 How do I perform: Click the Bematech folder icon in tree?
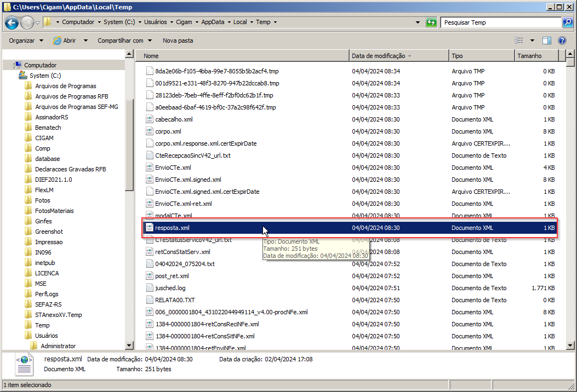[x=28, y=127]
